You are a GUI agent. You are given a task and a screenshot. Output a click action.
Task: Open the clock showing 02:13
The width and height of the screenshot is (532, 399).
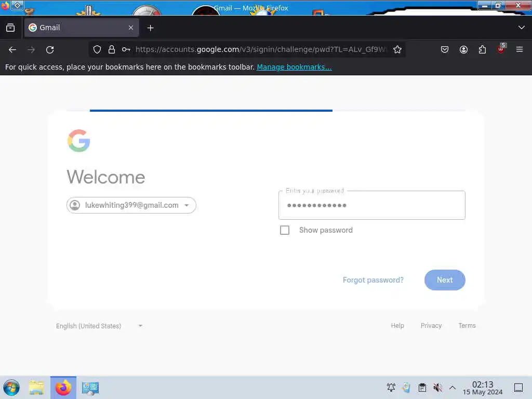point(483,388)
